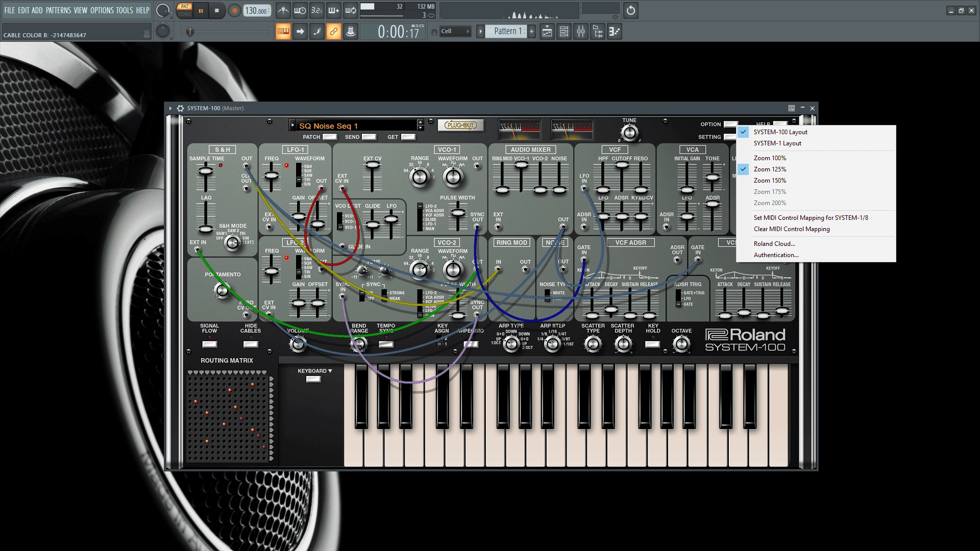This screenshot has height=551, width=980.
Task: Toggle the KEYBOARD visibility button
Action: coord(313,379)
